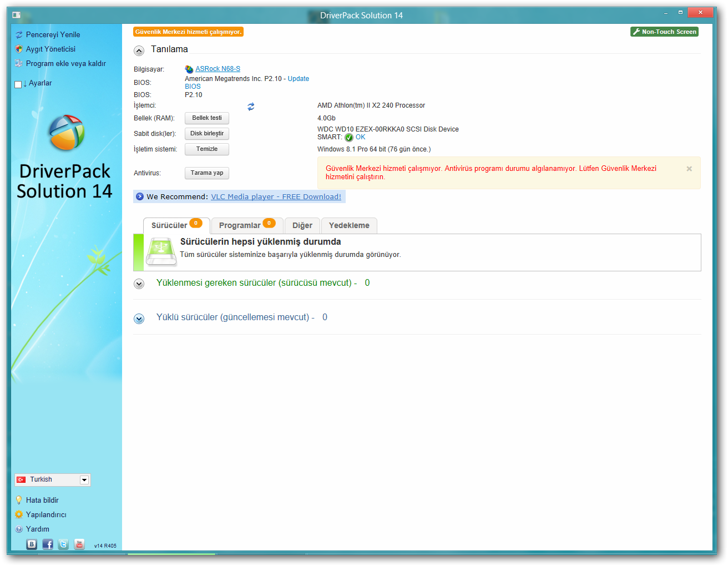Click the Disk birleştir button
Viewport: 728px width, 566px height.
click(207, 134)
